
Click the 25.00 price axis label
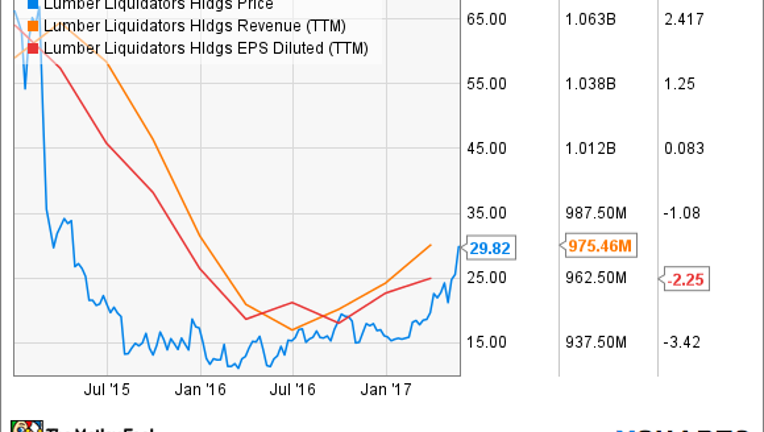click(486, 278)
